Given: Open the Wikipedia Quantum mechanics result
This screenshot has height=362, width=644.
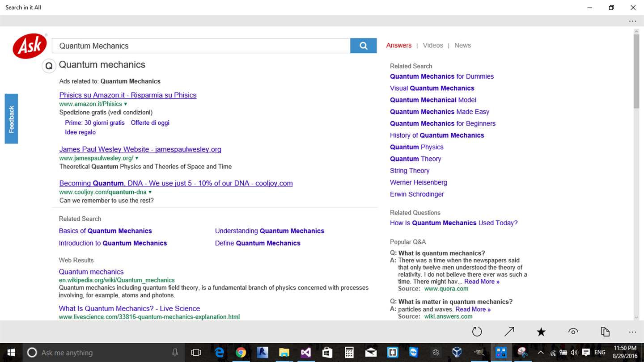Looking at the screenshot, I should [91, 272].
